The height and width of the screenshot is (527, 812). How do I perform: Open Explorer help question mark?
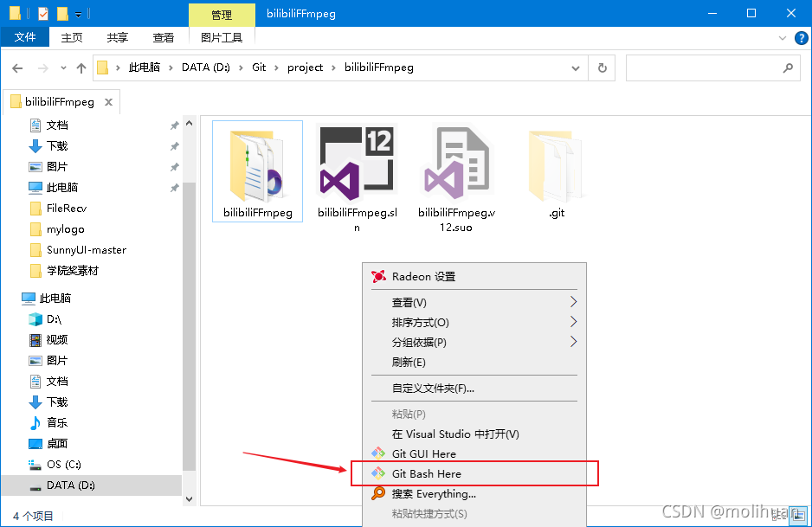801,38
